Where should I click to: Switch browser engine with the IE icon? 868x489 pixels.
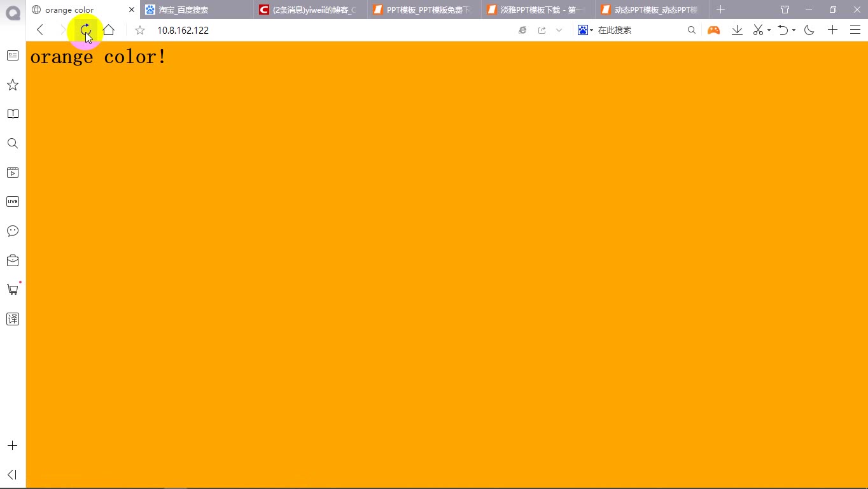click(522, 30)
